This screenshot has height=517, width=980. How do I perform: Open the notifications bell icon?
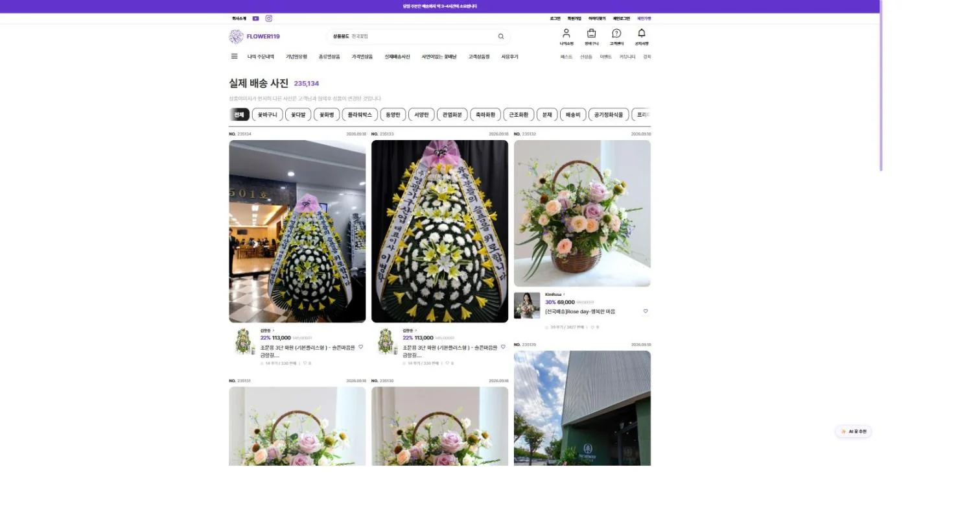642,33
